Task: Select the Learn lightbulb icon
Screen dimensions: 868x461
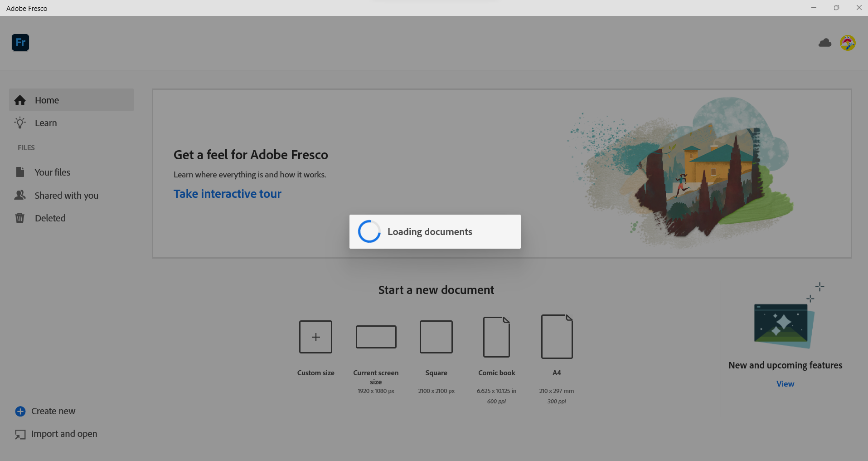Action: point(20,123)
